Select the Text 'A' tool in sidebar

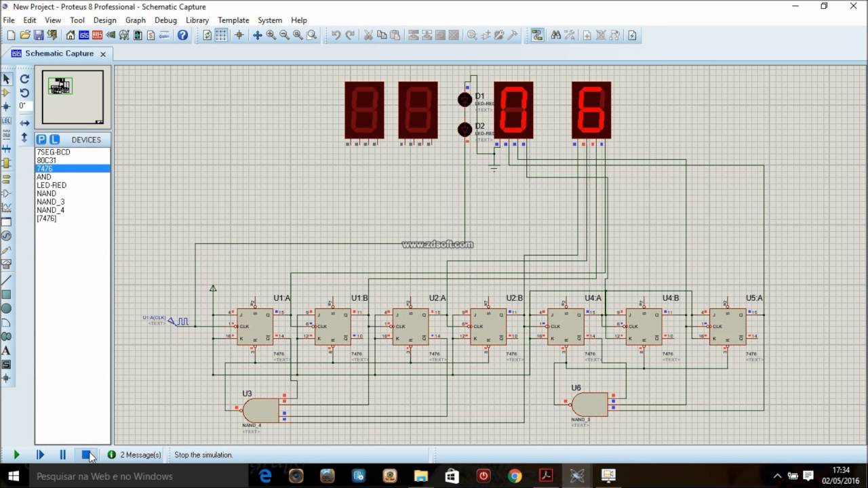7,350
